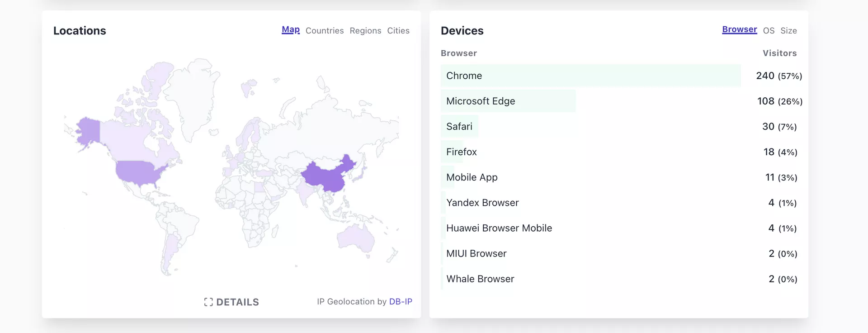Click the Mobile App browser entry

click(x=472, y=177)
